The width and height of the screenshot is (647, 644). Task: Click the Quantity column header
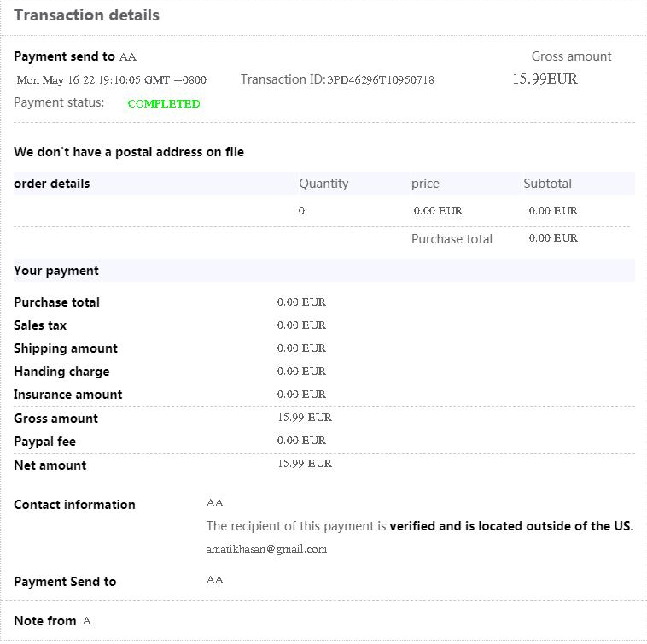coord(323,184)
